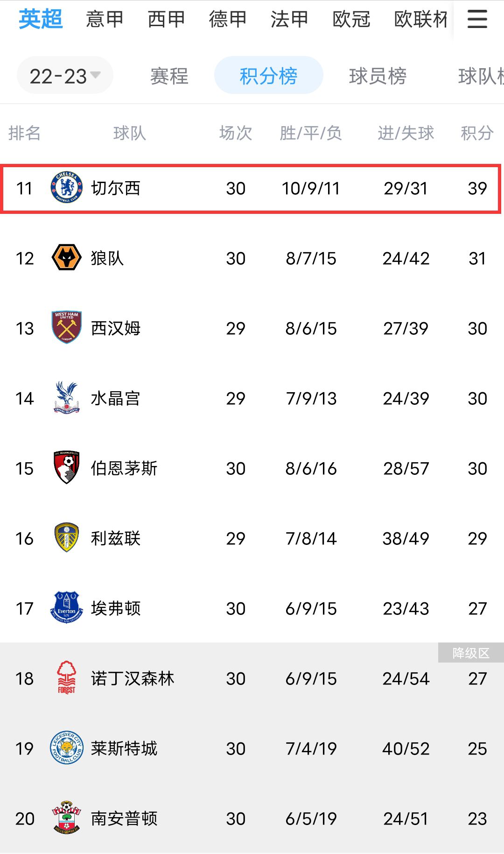This screenshot has width=504, height=854.
Task: Tap the Crystal Palace eagle logo
Action: point(67,398)
